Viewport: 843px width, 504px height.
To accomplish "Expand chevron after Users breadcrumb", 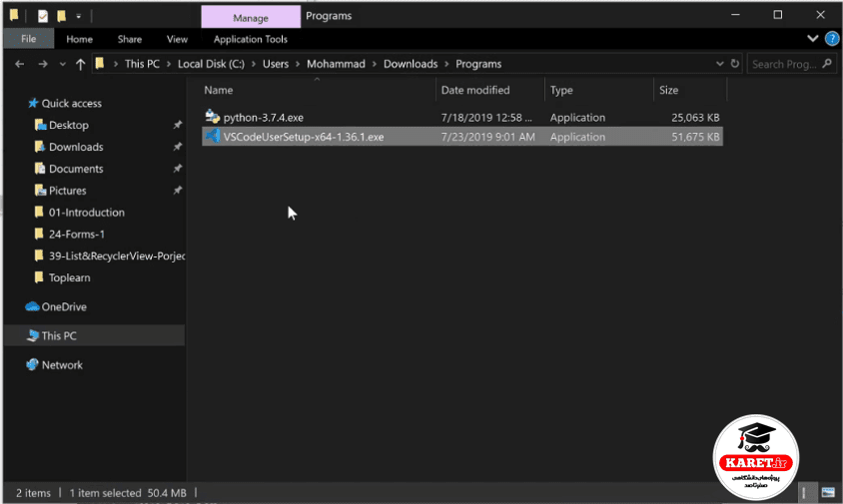I will pyautogui.click(x=298, y=64).
